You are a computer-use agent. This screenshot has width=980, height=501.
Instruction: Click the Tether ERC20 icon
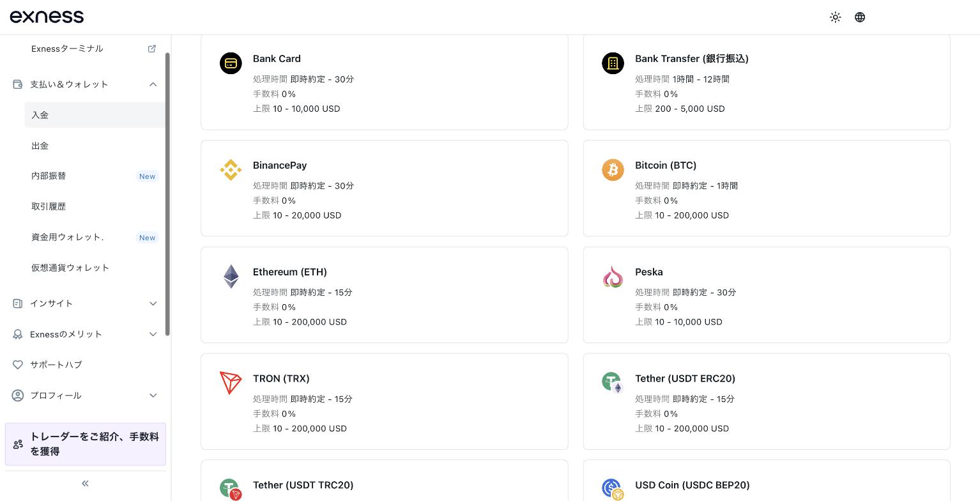pyautogui.click(x=613, y=383)
